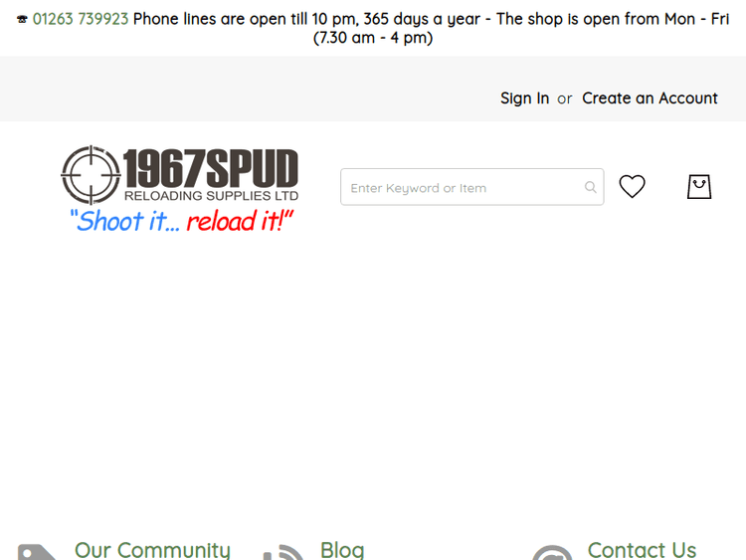Screen dimensions: 746x560
Task: Click the crosshair target logo icon
Action: [x=91, y=175]
